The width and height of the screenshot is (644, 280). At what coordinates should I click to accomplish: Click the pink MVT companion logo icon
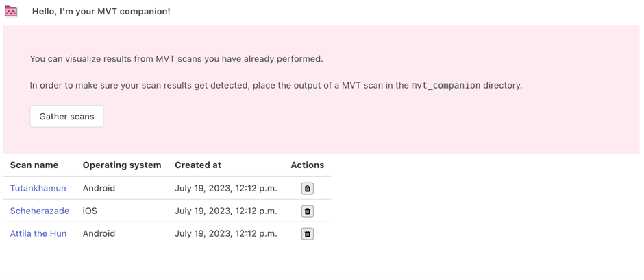pos(11,12)
